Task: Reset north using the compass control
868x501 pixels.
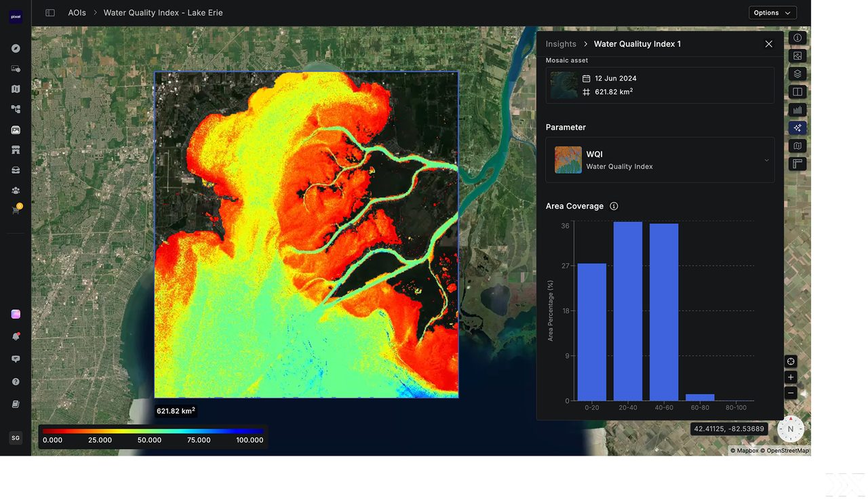Action: pos(791,429)
